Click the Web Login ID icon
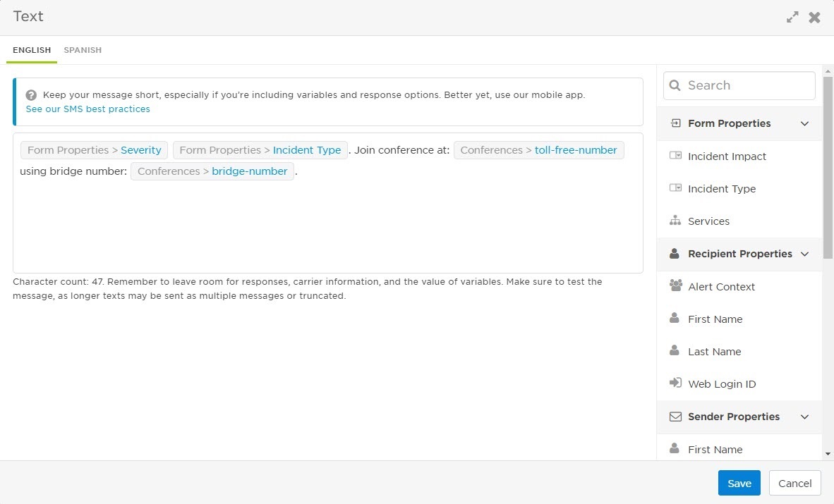Image resolution: width=834 pixels, height=504 pixels. [x=675, y=383]
